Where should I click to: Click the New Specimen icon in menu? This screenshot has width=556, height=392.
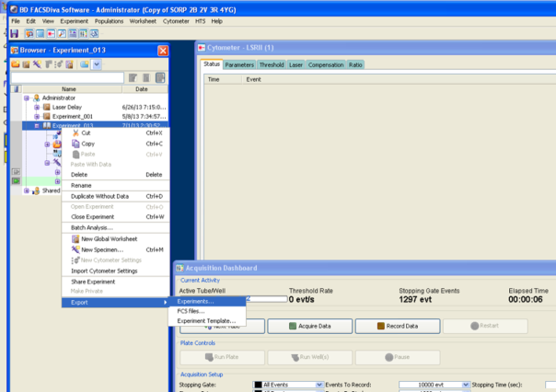(x=75, y=249)
